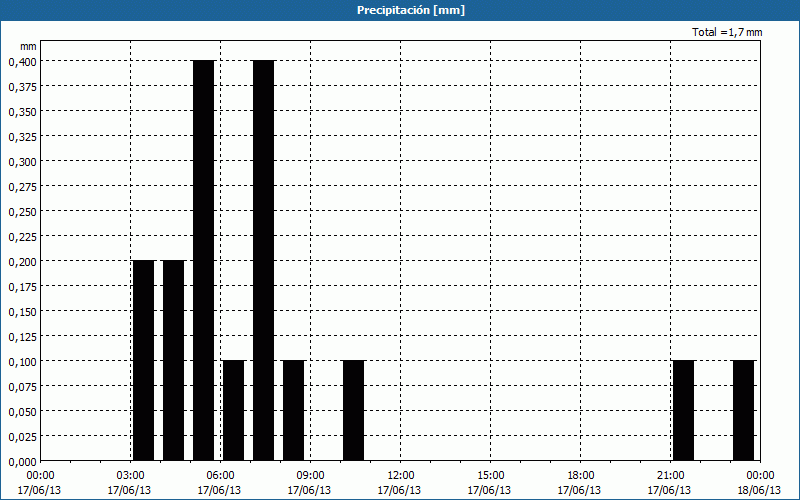800x500 pixels.
Task: Click the "mm" unit label above the y-axis
Action: coord(28,46)
